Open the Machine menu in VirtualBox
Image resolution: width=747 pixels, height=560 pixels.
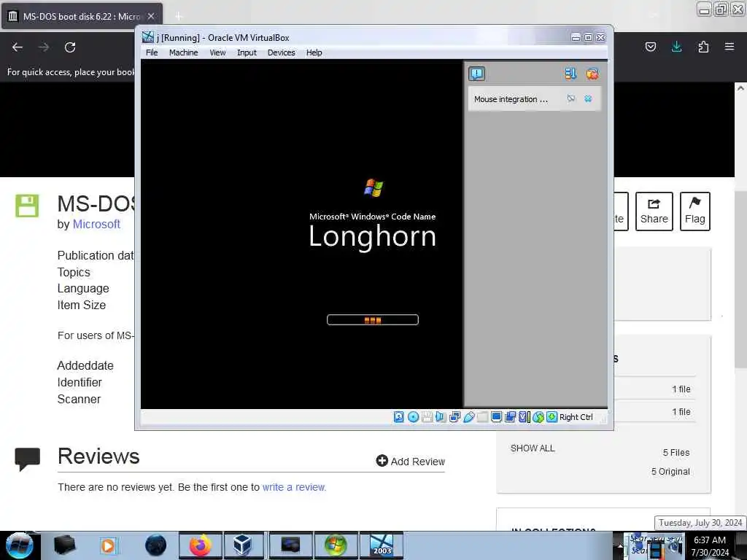[x=183, y=52]
